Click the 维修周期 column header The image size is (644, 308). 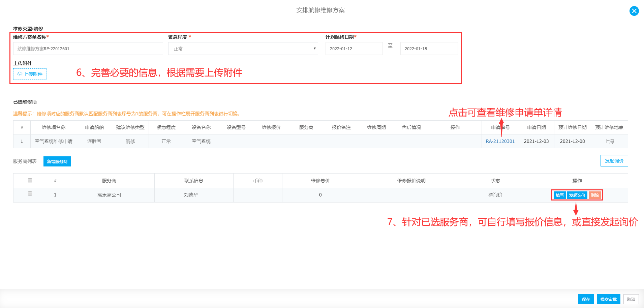(x=376, y=127)
